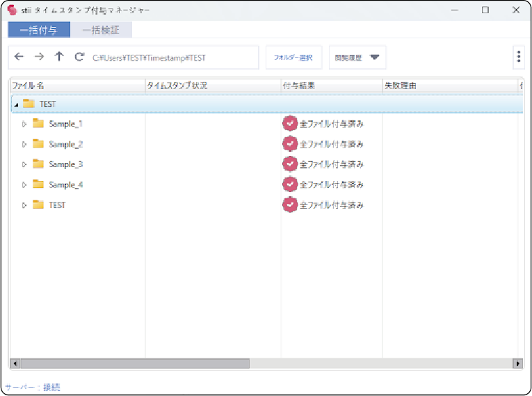Expand the Sample_1 folder tree node
This screenshot has width=532, height=396.
point(24,124)
